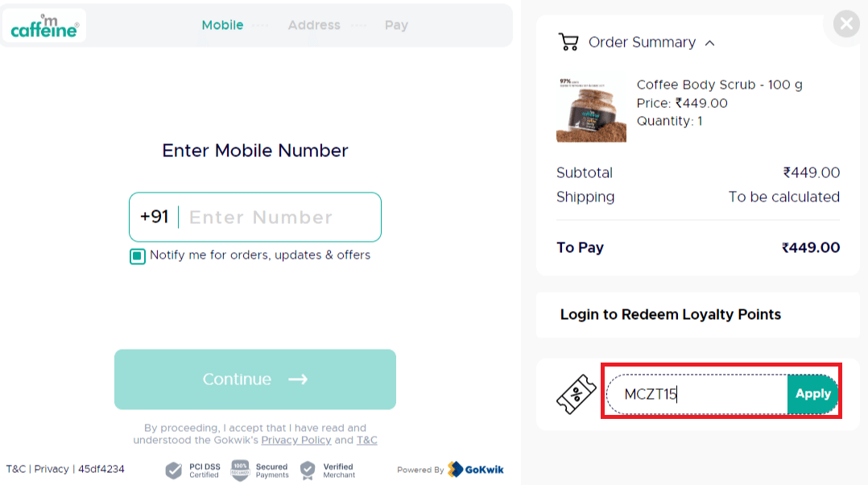The height and width of the screenshot is (485, 868).
Task: Click the Verified Merchant shield icon
Action: point(308,470)
